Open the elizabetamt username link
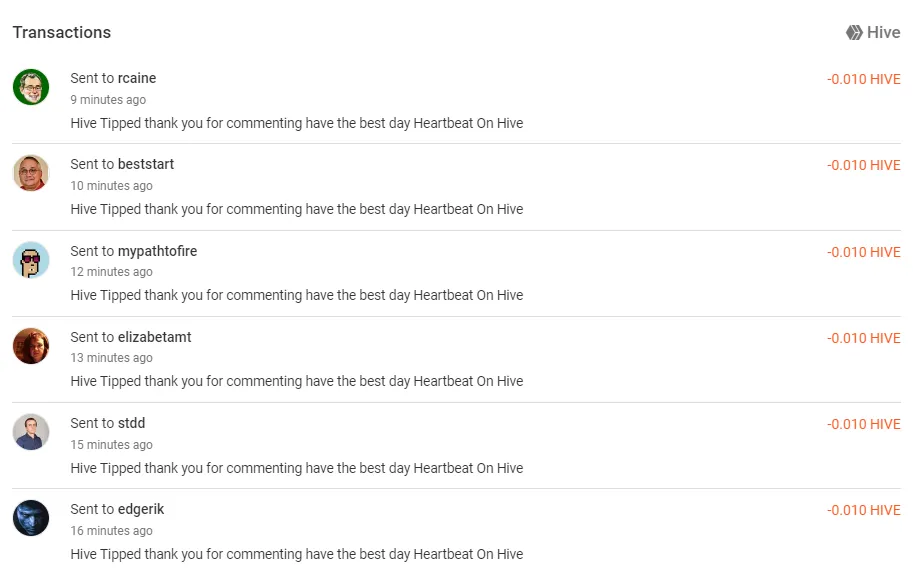Viewport: 913px width, 571px height. 154,337
